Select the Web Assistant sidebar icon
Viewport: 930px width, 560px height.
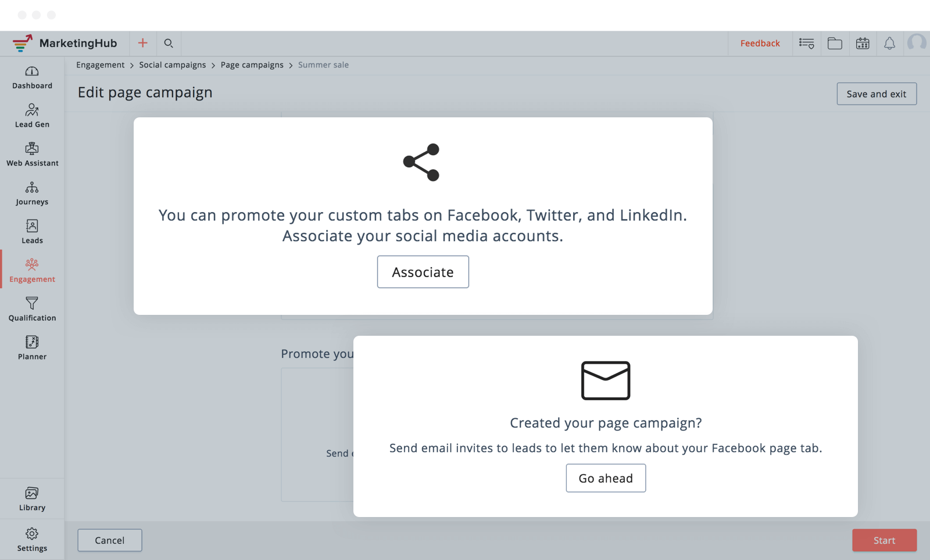click(32, 149)
